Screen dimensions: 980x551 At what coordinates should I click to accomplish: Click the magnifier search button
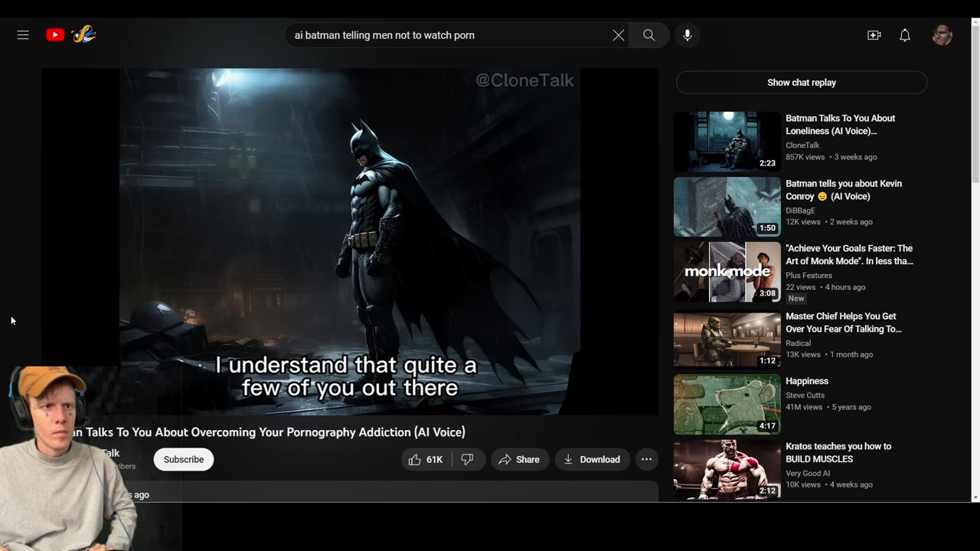click(649, 35)
